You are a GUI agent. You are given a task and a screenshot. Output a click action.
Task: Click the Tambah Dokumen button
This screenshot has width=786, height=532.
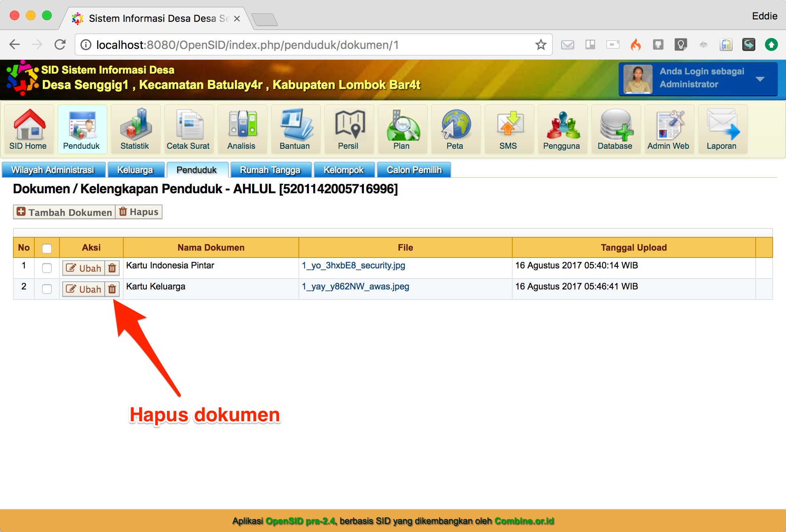click(x=65, y=212)
